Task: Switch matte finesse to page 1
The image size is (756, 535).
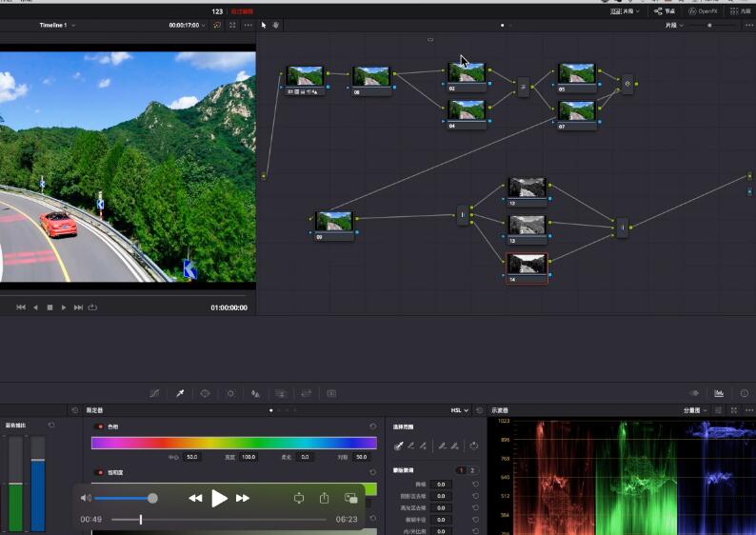Action: [x=461, y=470]
